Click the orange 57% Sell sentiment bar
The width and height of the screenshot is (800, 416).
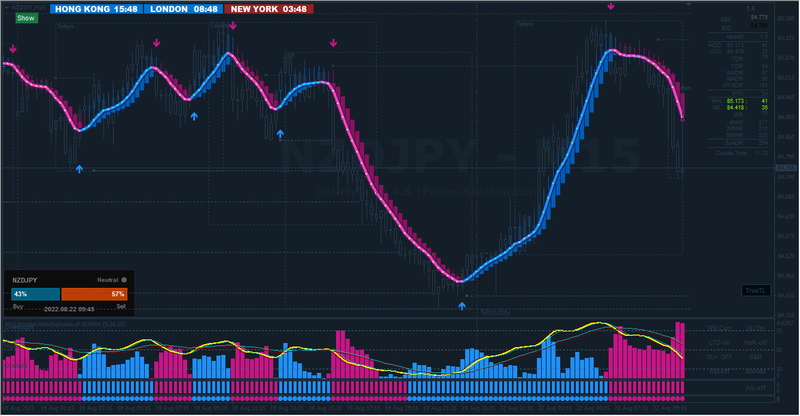coord(94,294)
